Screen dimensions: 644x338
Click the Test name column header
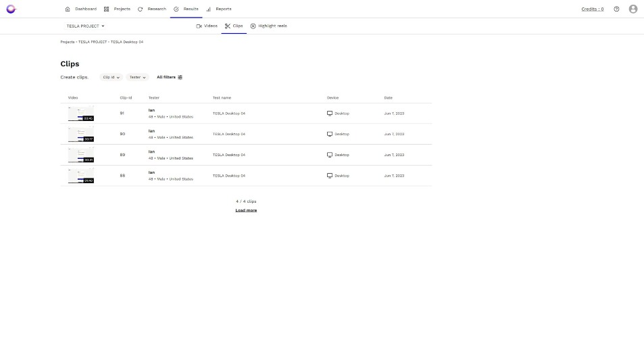click(222, 98)
